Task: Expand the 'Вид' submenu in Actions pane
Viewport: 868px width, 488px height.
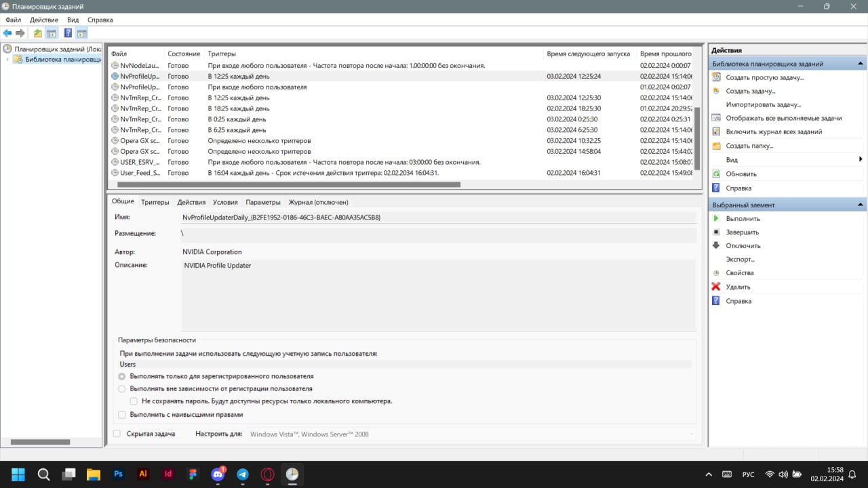Action: [860, 159]
